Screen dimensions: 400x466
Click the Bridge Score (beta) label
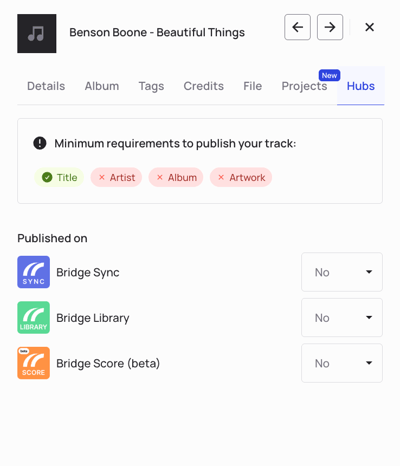[x=108, y=363]
